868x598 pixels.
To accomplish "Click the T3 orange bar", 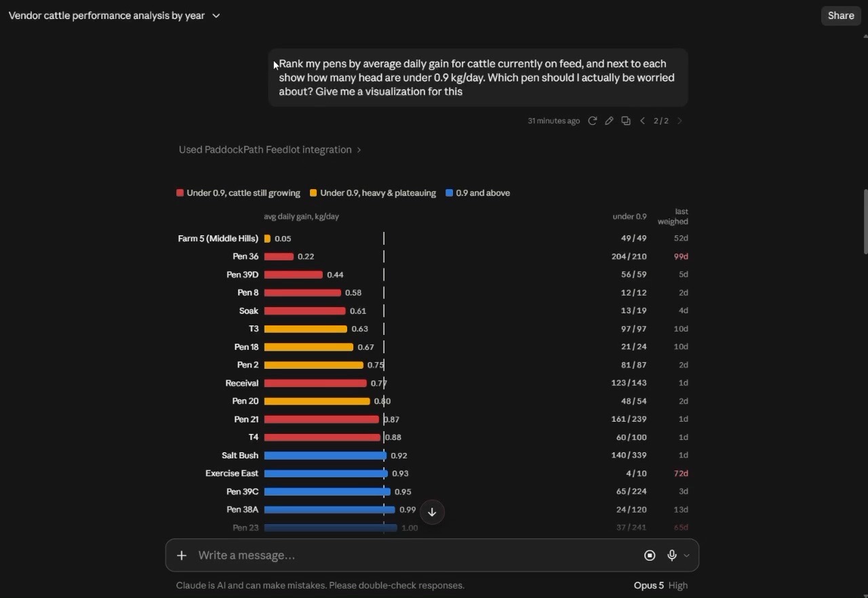I will point(306,329).
